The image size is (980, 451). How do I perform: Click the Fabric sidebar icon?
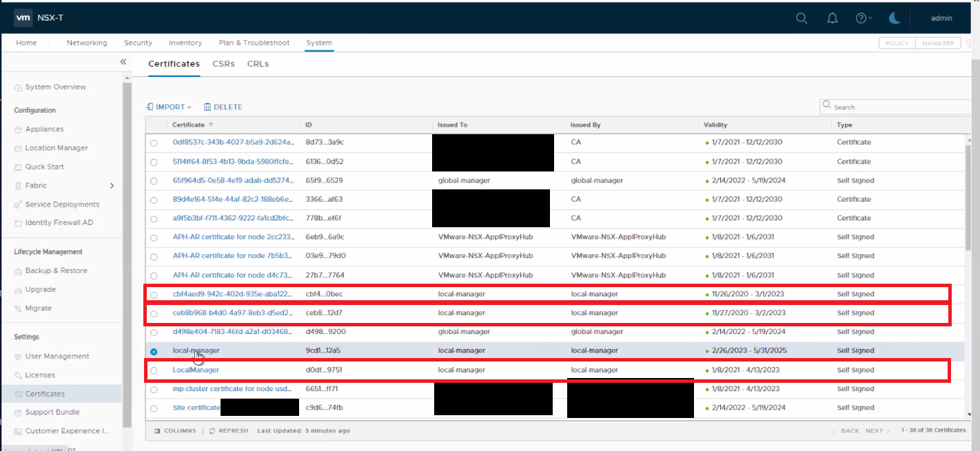point(19,186)
